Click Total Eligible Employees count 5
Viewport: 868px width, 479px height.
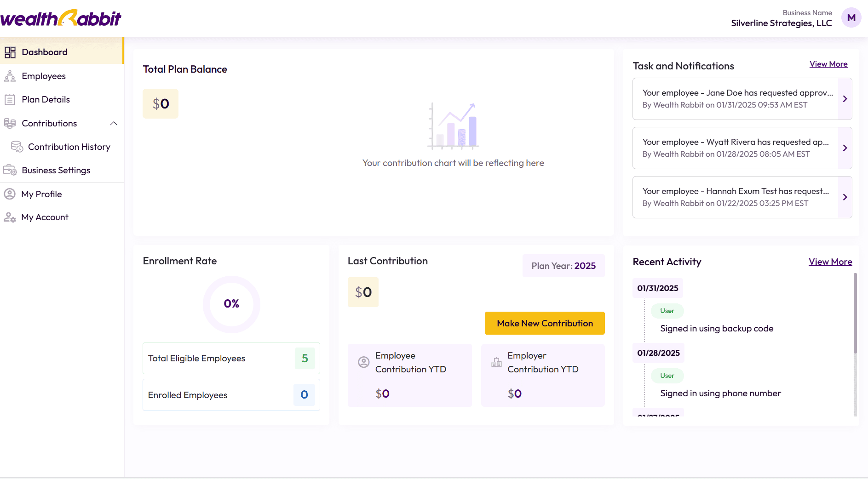click(305, 358)
